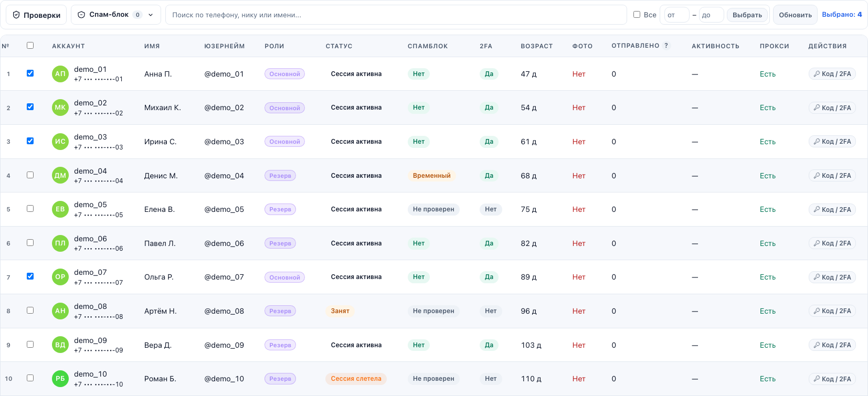Click the @demo_06 username
This screenshot has width=868, height=396.
(x=224, y=243)
